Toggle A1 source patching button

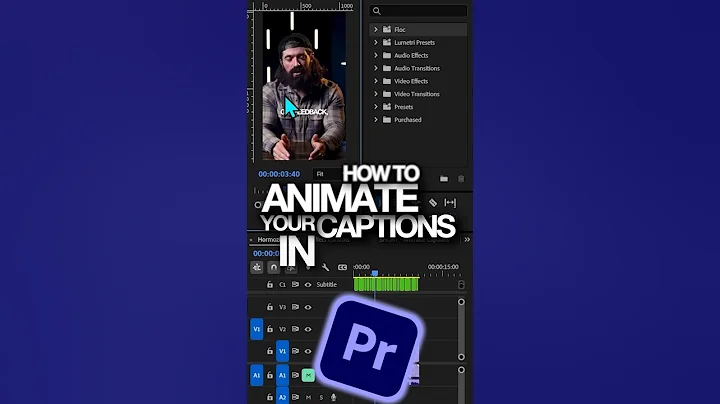tap(257, 375)
